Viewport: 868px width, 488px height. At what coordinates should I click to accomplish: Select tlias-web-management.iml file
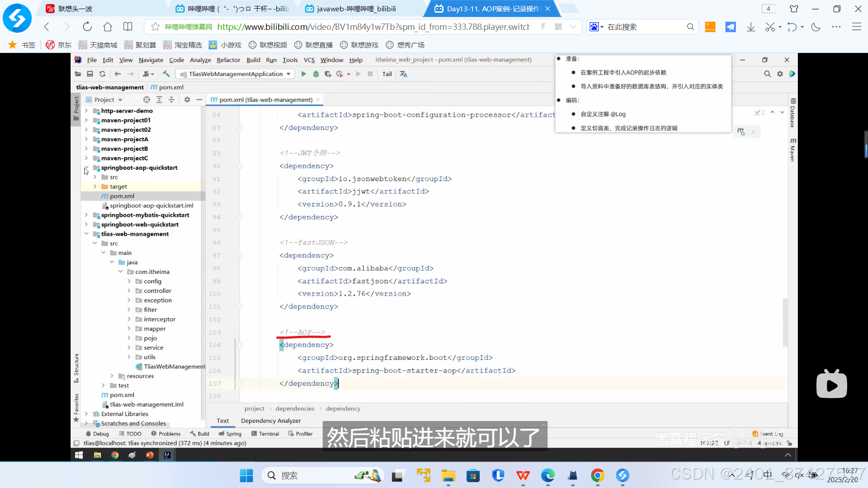click(x=147, y=404)
